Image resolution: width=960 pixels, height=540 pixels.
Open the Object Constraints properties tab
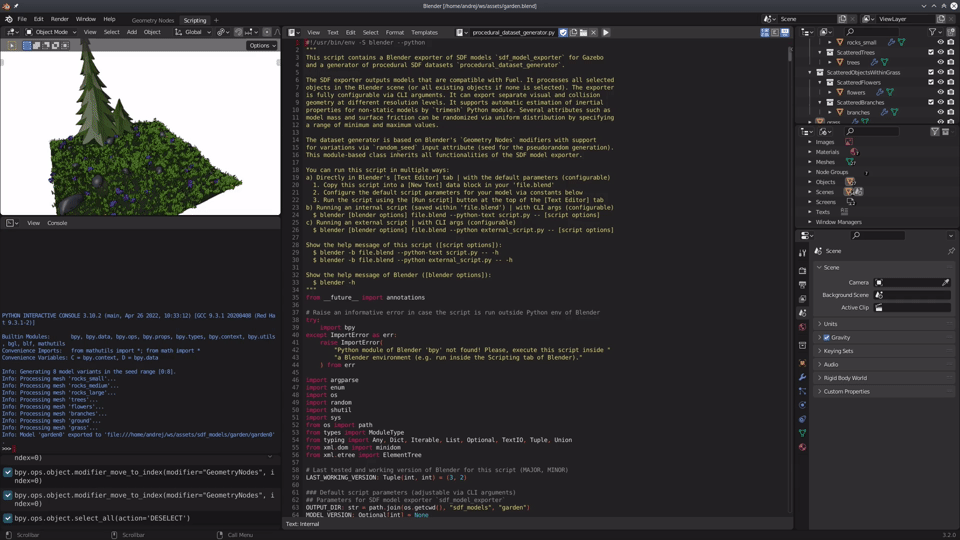click(803, 419)
